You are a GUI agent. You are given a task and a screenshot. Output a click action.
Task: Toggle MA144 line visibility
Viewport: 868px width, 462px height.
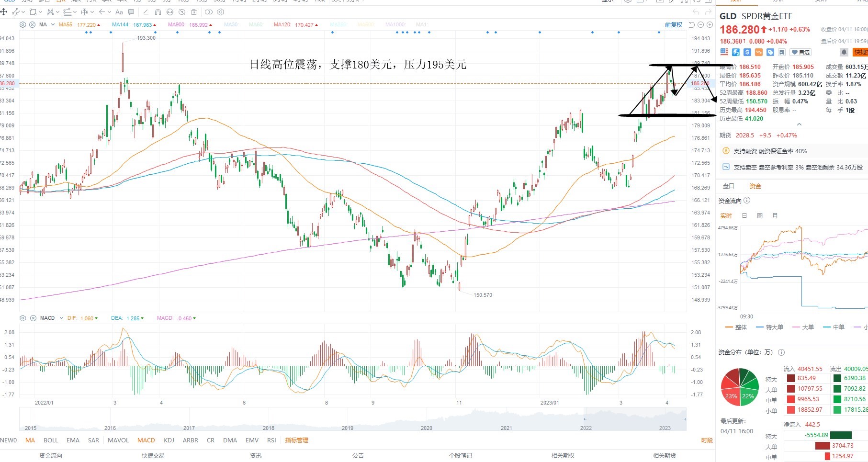(134, 24)
